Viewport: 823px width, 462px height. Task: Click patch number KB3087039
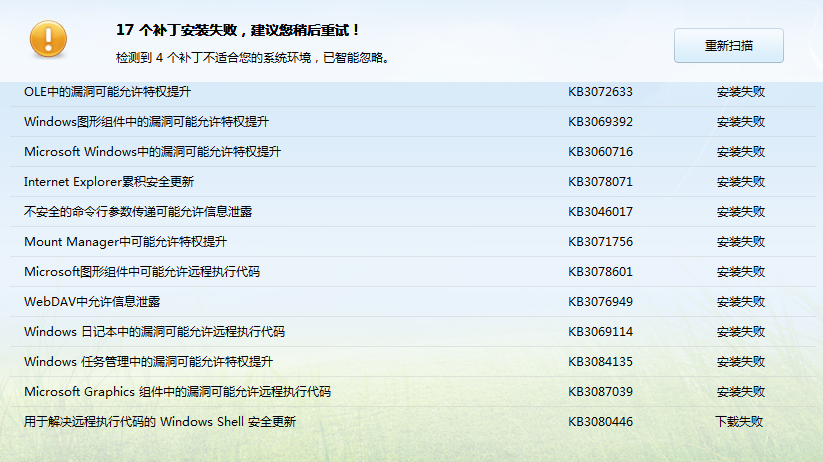point(600,391)
